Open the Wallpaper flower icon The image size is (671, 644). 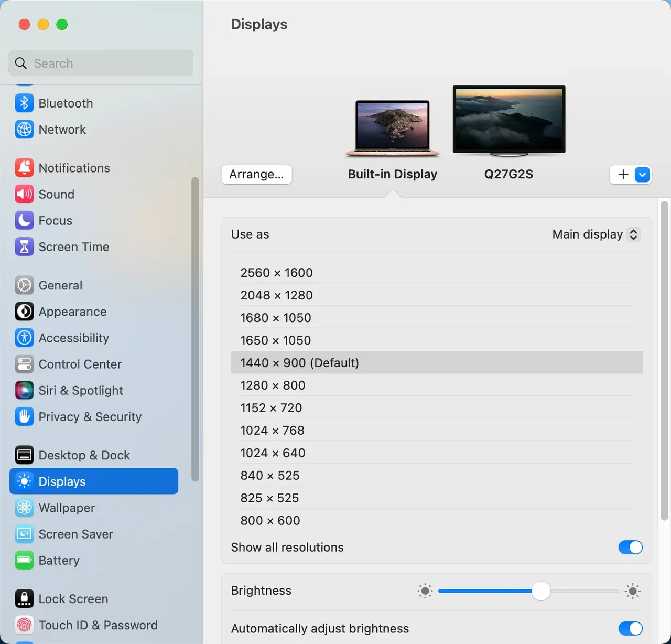(x=24, y=508)
